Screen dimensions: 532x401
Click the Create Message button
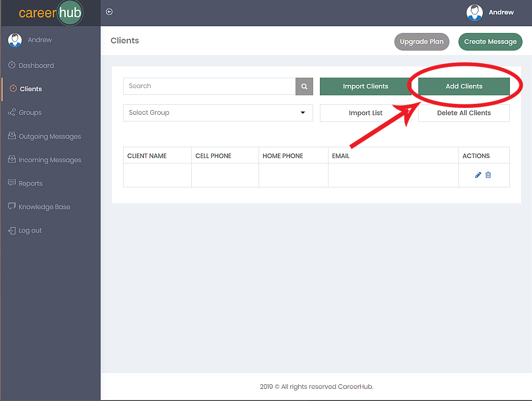(490, 42)
